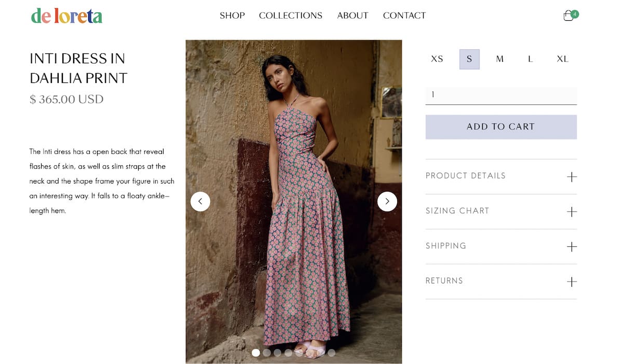Click the Sizing Chart plus icon
This screenshot has height=364, width=623.
coord(572,212)
